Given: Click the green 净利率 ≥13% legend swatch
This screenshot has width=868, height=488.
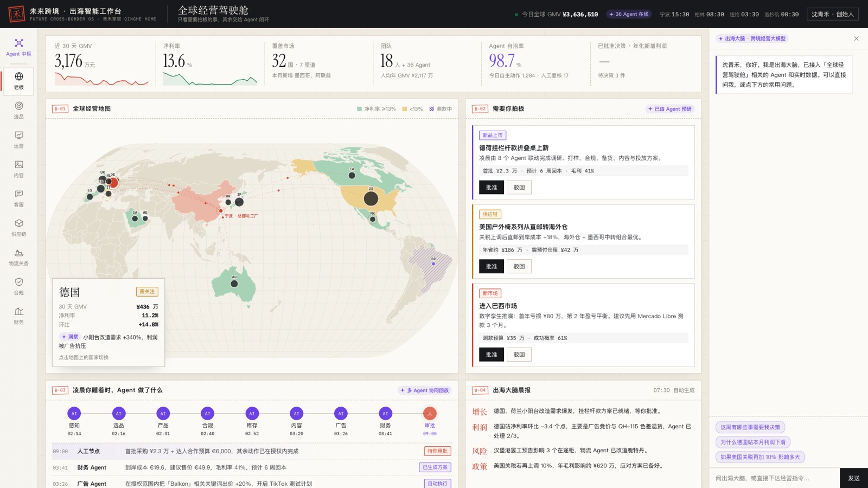Looking at the screenshot, I should click(x=359, y=109).
